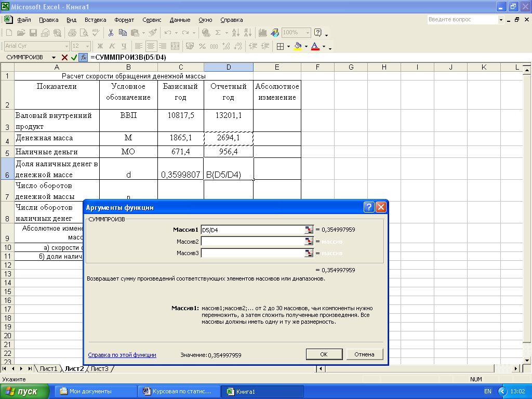Open the Данные menu

coord(180,20)
